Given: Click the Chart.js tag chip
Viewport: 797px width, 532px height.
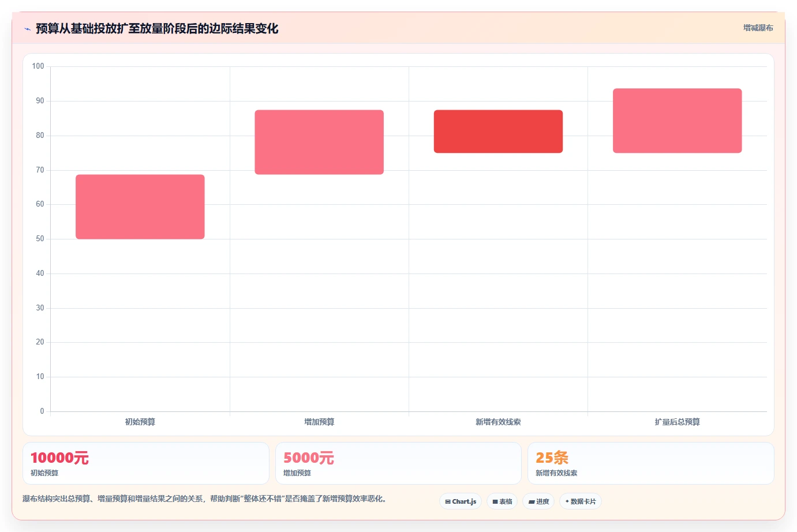Looking at the screenshot, I should pos(461,501).
